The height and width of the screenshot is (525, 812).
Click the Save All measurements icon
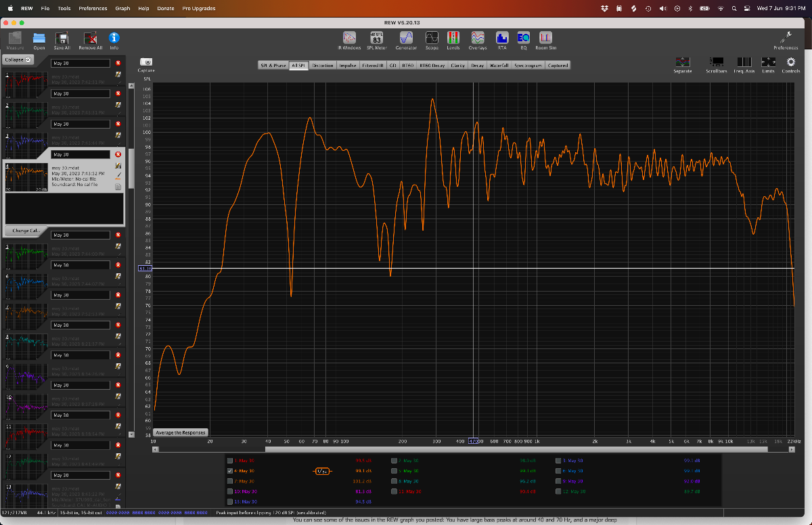pyautogui.click(x=62, y=40)
